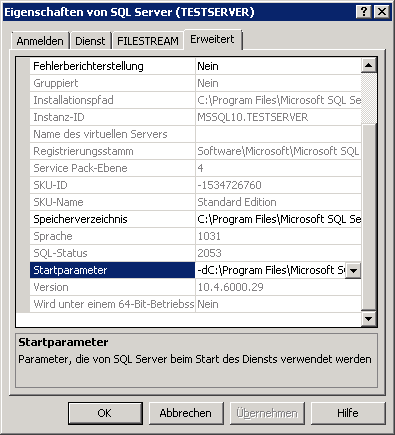Switch to the Anmelden tab
395x435 pixels.
coord(40,41)
